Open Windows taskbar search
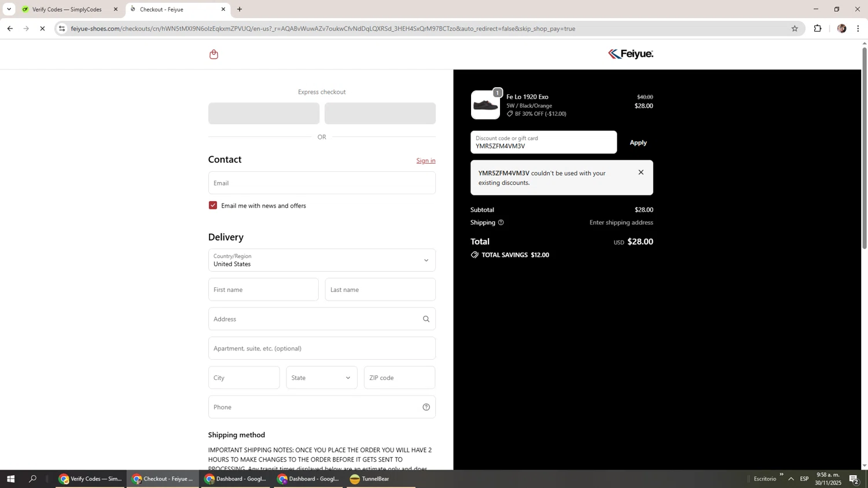 (33, 479)
